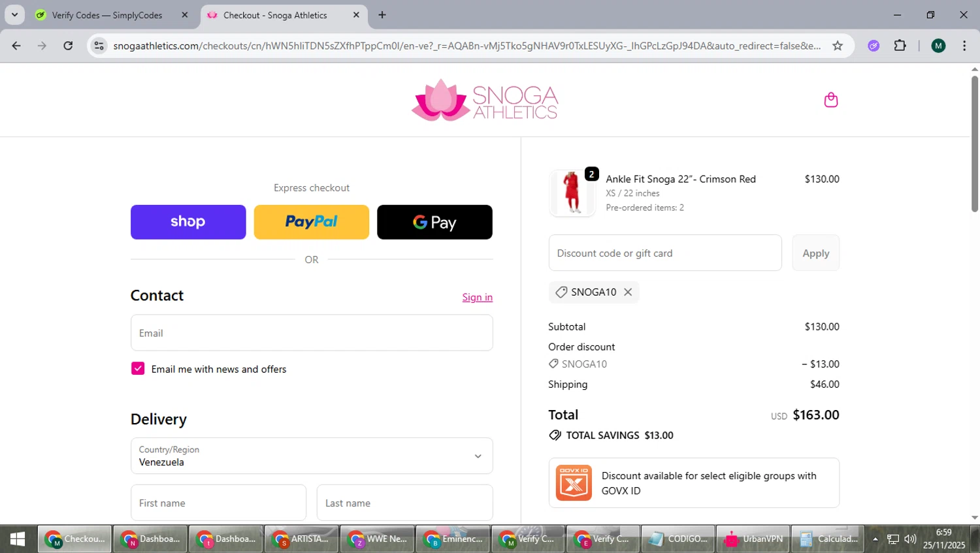Click the GOVX ID icon
The height and width of the screenshot is (553, 980).
[x=574, y=483]
